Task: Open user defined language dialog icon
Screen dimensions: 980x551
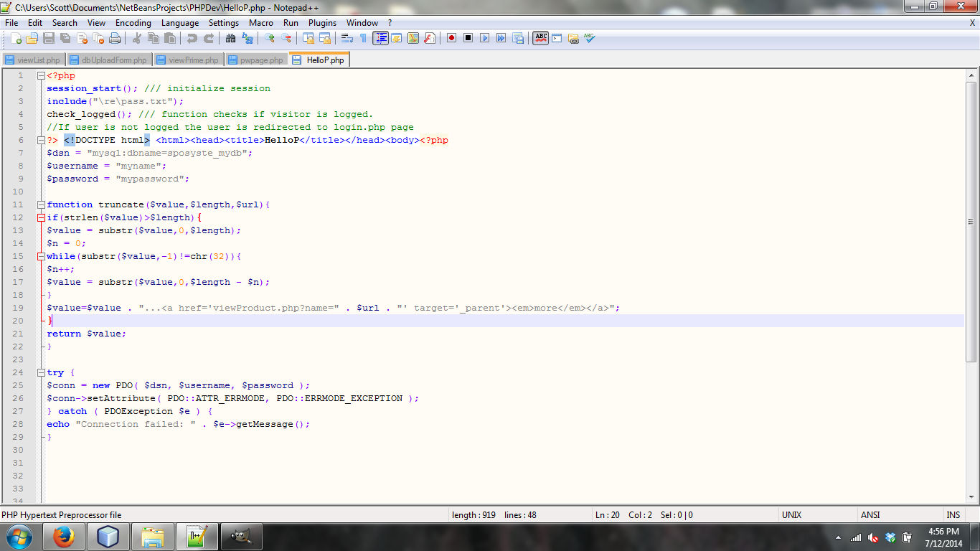Action: [x=397, y=38]
